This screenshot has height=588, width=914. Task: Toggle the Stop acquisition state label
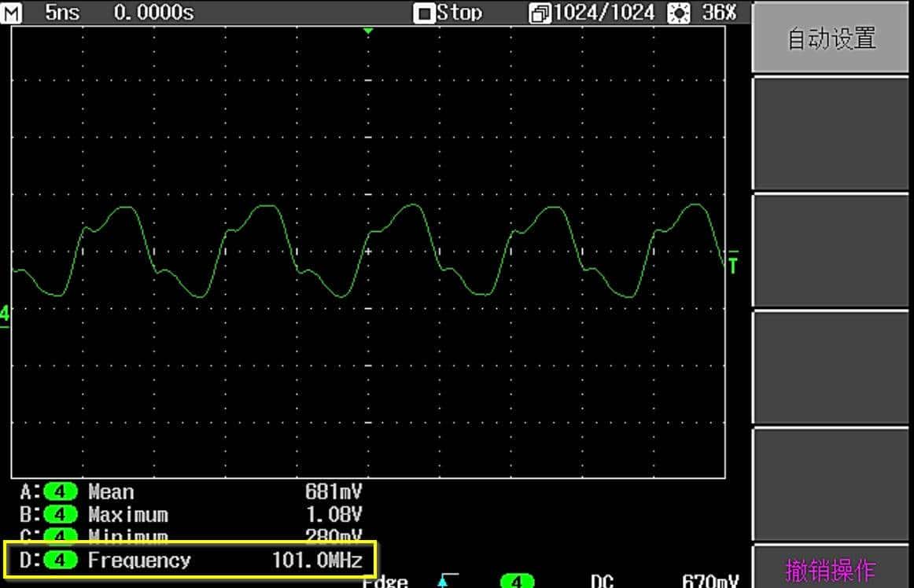coord(459,13)
